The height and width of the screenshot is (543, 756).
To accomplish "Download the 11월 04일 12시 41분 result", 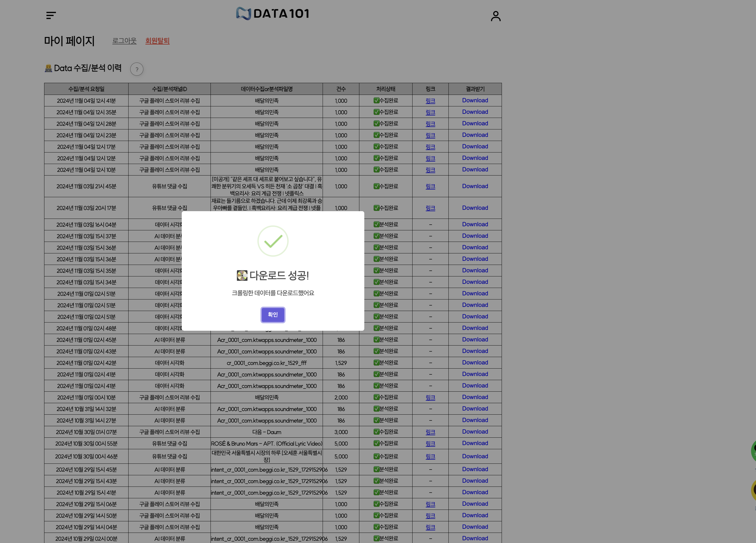I will [x=475, y=100].
